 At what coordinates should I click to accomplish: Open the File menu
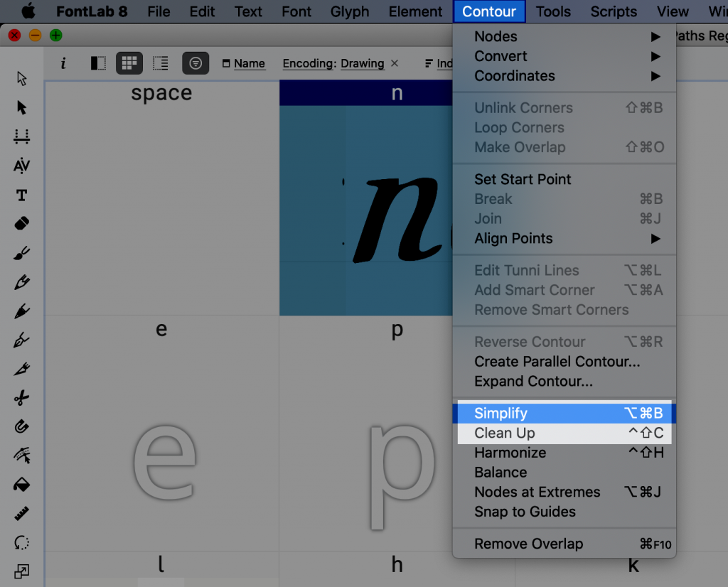coord(159,11)
